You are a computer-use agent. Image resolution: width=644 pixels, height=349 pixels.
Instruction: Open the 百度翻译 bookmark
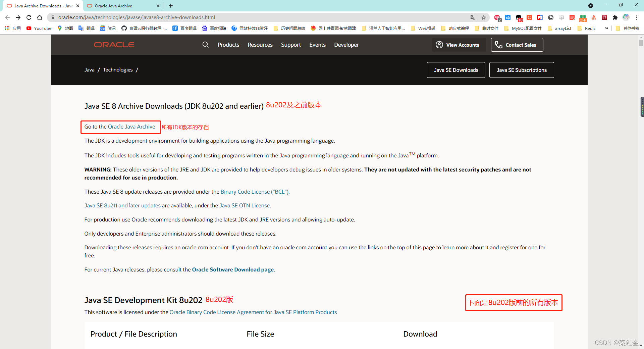click(x=184, y=28)
